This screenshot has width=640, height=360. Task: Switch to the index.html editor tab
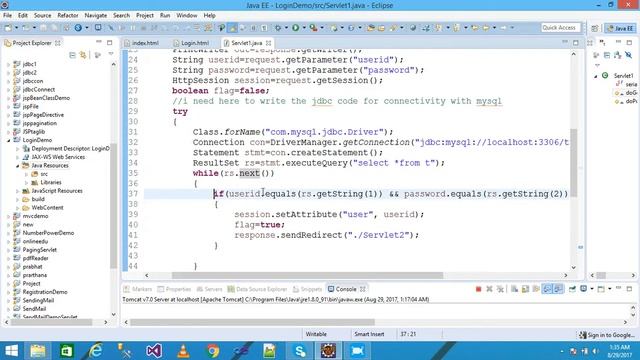141,43
